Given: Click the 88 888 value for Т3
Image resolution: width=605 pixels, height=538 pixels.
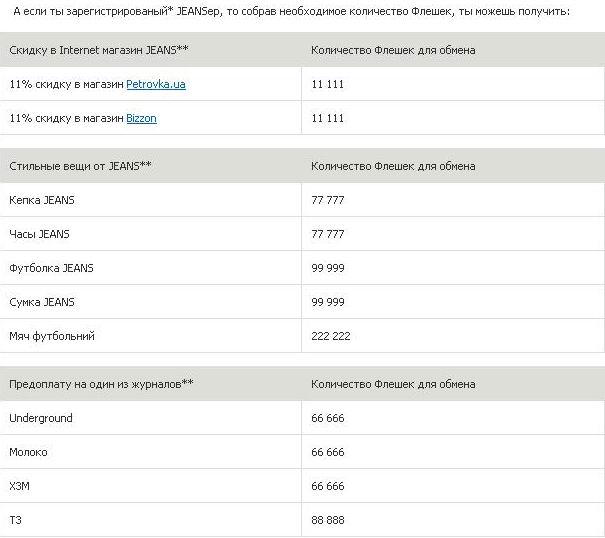Looking at the screenshot, I should coord(327,520).
